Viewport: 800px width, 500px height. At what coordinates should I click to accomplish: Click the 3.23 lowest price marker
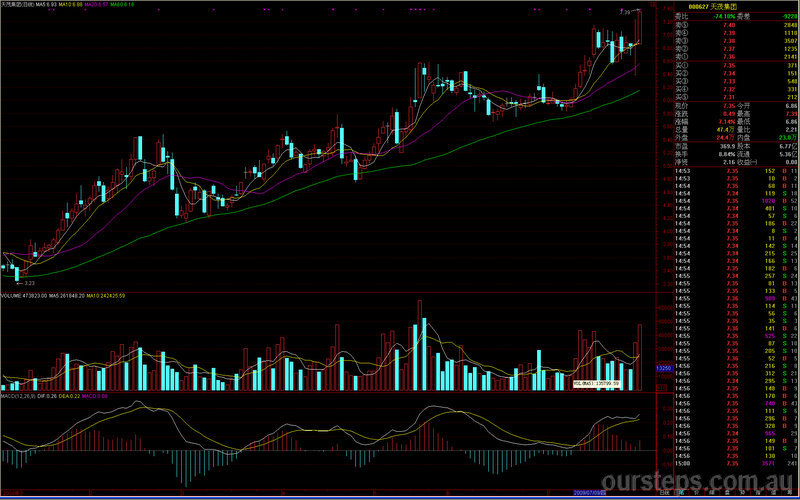click(27, 282)
